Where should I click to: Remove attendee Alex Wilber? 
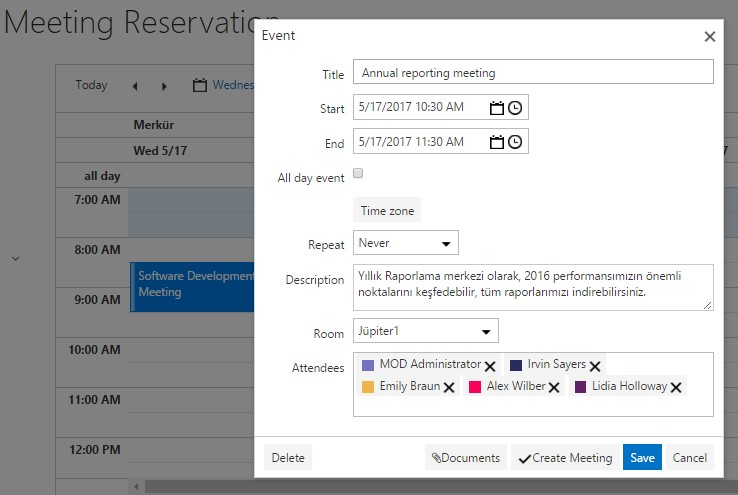(554, 387)
